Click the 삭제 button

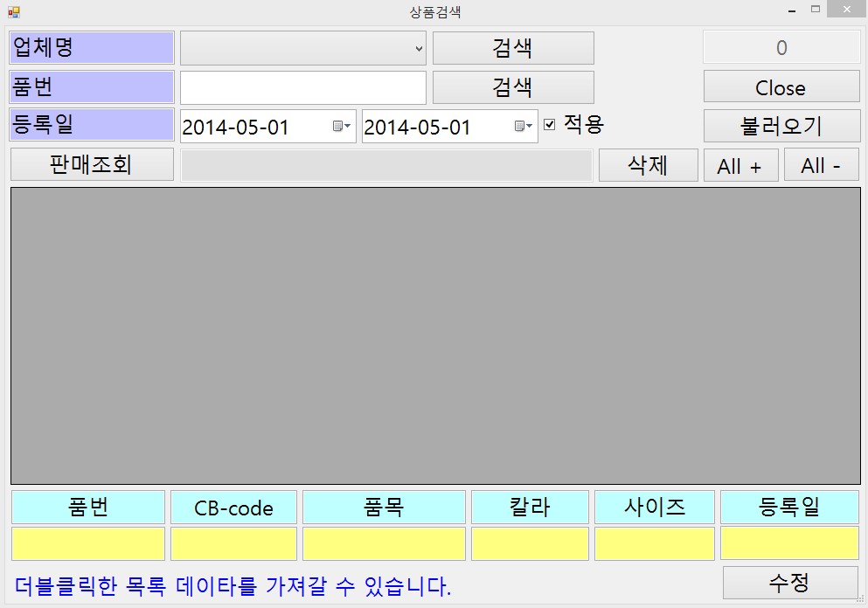tap(648, 165)
